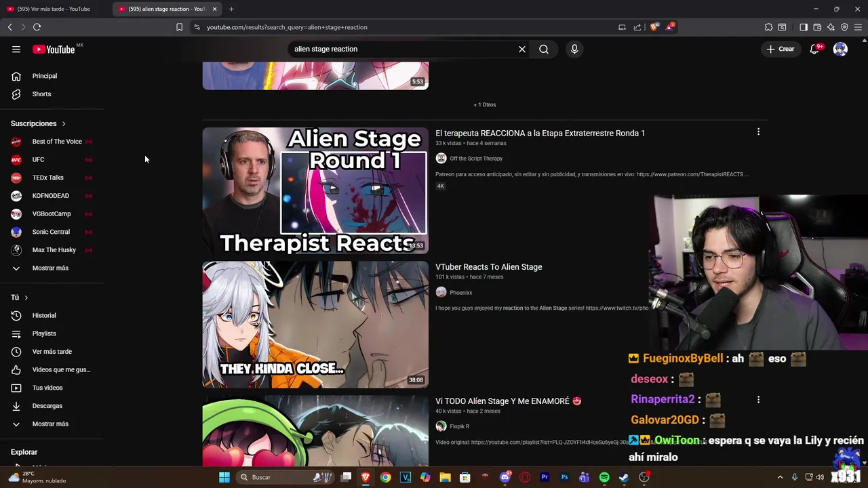Click the share page icon in address bar

tap(637, 27)
